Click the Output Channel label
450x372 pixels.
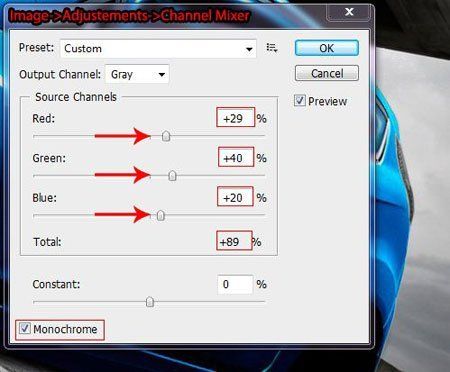pos(60,74)
